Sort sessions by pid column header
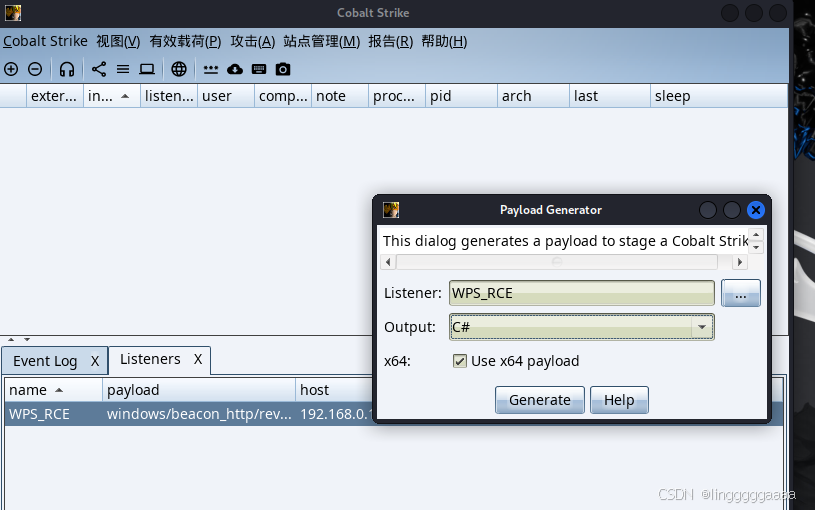The height and width of the screenshot is (510, 815). 462,96
